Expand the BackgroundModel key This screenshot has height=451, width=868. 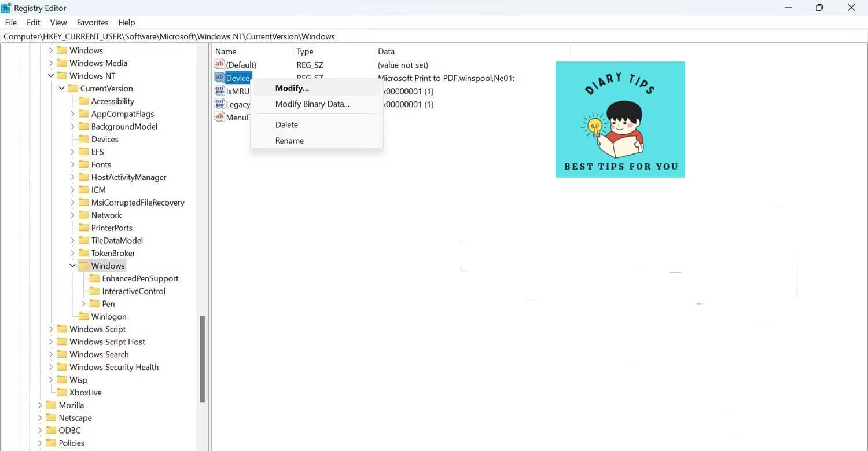[x=72, y=126]
